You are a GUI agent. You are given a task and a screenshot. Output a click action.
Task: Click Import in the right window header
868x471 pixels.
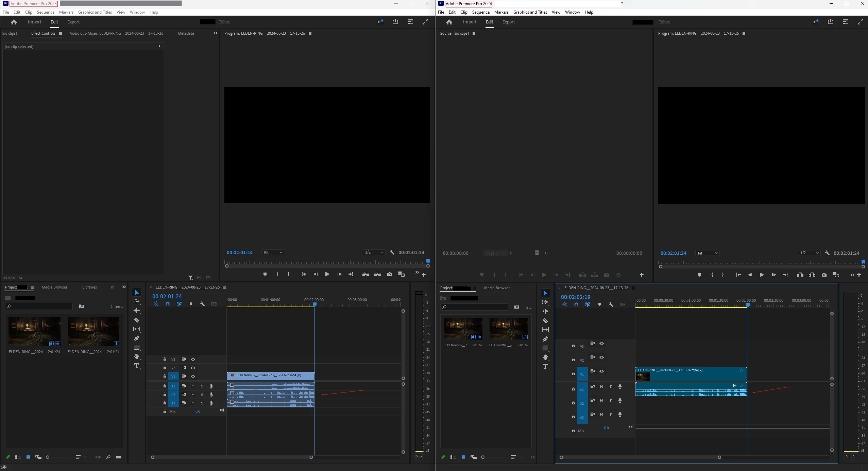pos(470,22)
